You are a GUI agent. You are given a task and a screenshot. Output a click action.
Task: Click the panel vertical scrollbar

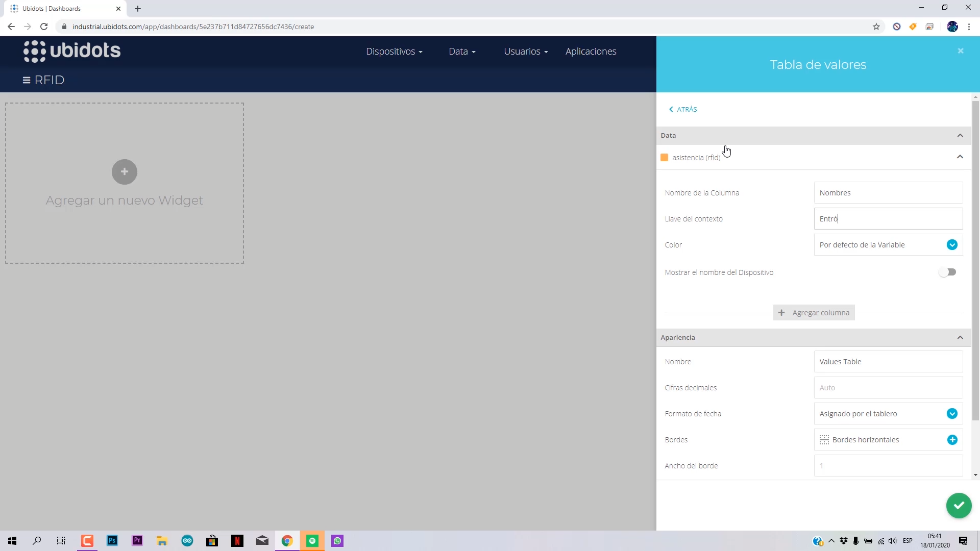click(x=975, y=260)
